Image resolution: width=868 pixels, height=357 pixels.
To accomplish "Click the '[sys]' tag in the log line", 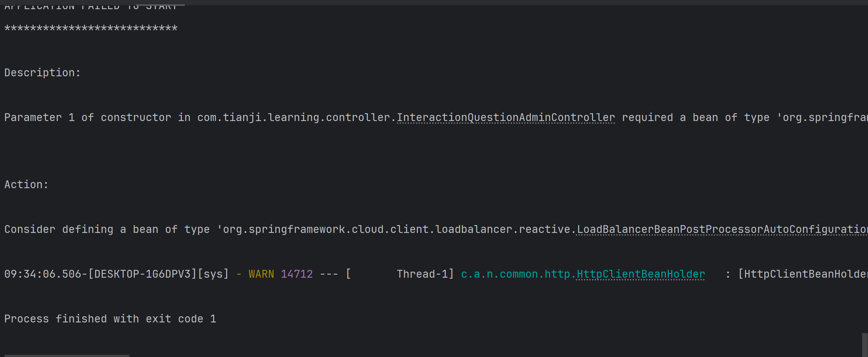I will point(213,274).
